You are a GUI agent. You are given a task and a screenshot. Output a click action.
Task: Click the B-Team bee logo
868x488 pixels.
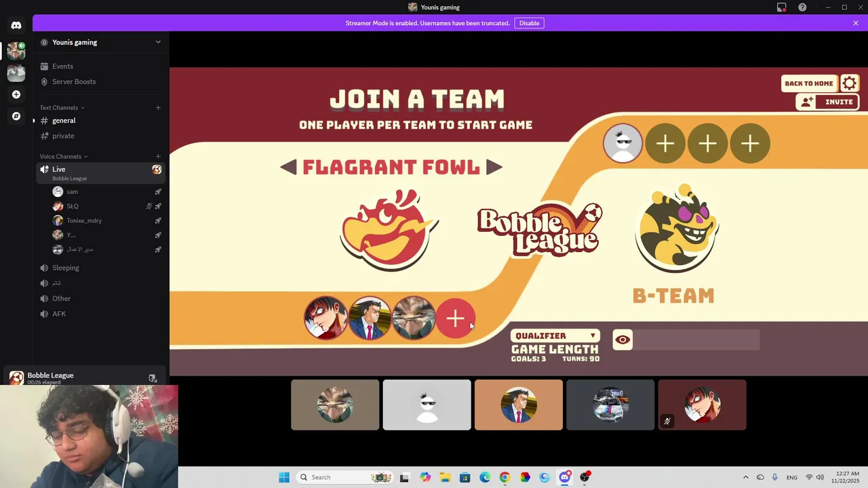pos(677,228)
